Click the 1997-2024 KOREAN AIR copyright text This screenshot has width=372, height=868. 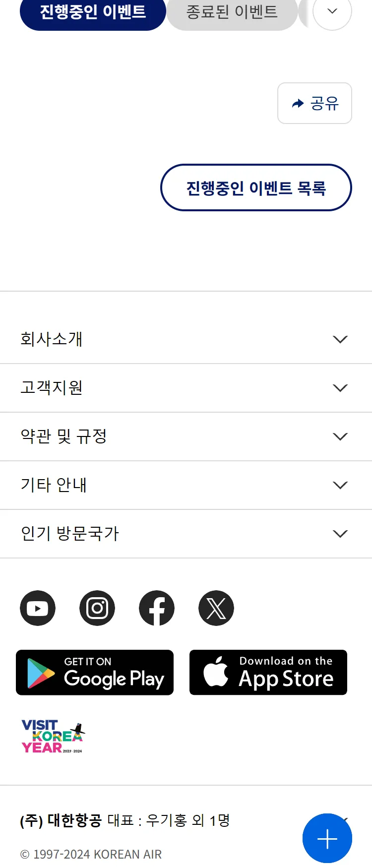point(91,854)
